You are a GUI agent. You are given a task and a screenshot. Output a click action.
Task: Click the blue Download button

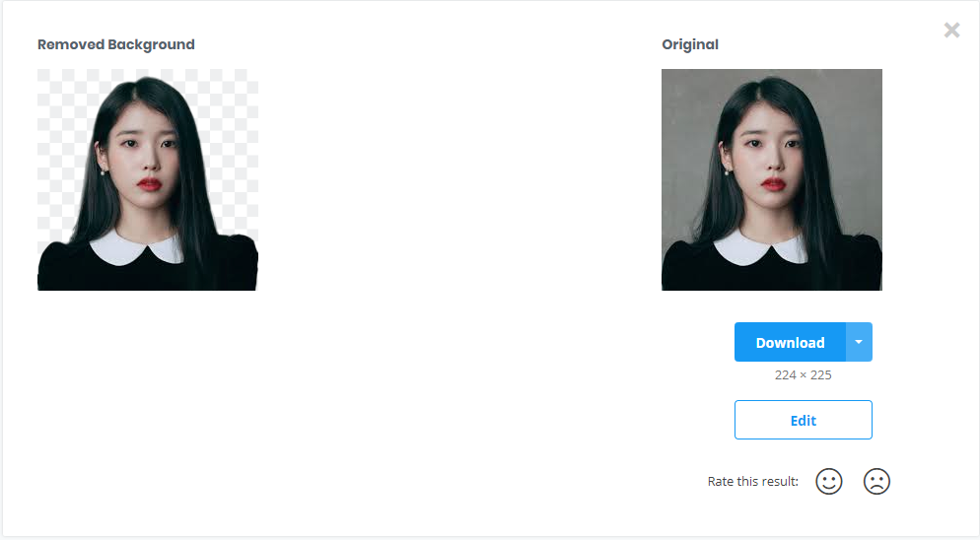click(790, 342)
